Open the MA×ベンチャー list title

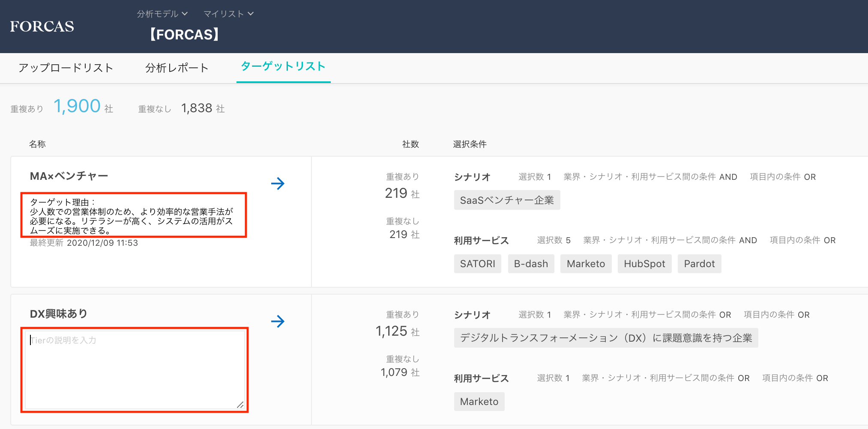pos(69,176)
